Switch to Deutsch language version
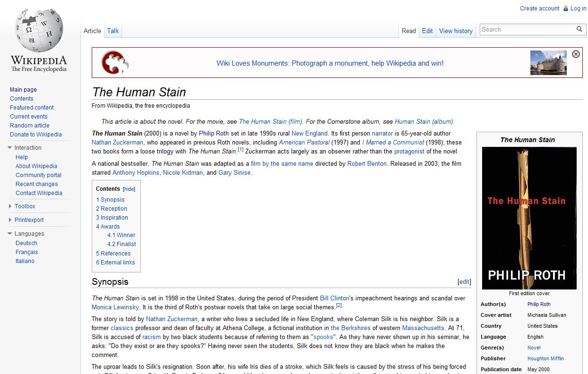Image resolution: width=588 pixels, height=374 pixels. tap(26, 243)
